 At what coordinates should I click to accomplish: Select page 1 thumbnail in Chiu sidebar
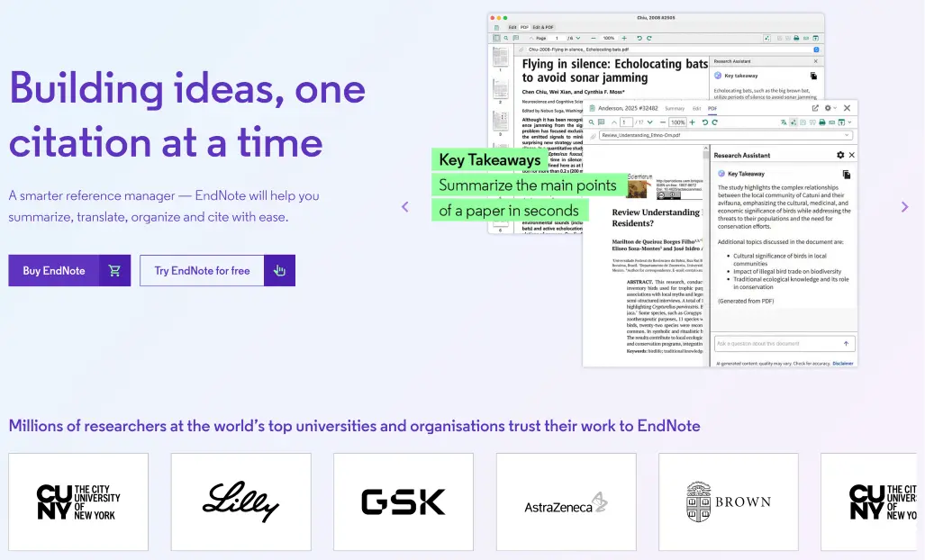500,58
